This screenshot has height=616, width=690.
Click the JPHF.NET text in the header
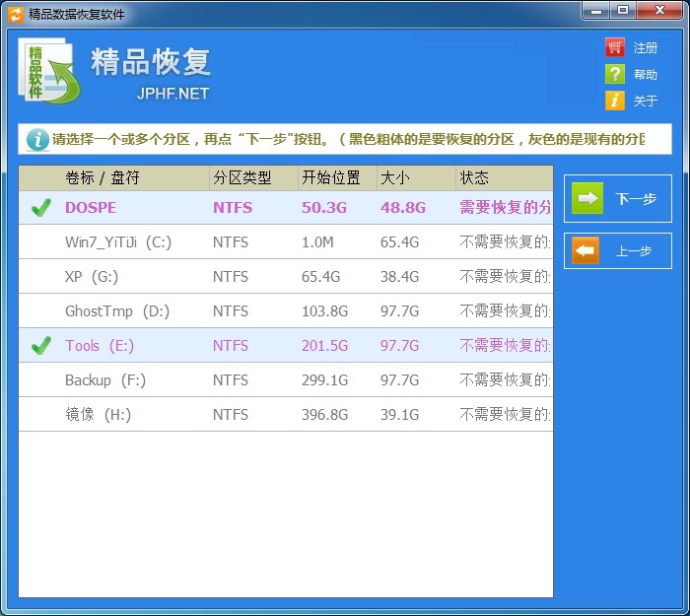(x=172, y=94)
